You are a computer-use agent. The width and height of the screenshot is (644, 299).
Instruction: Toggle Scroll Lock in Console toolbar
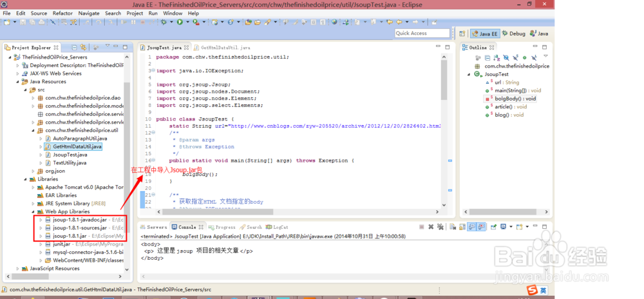pos(462,227)
